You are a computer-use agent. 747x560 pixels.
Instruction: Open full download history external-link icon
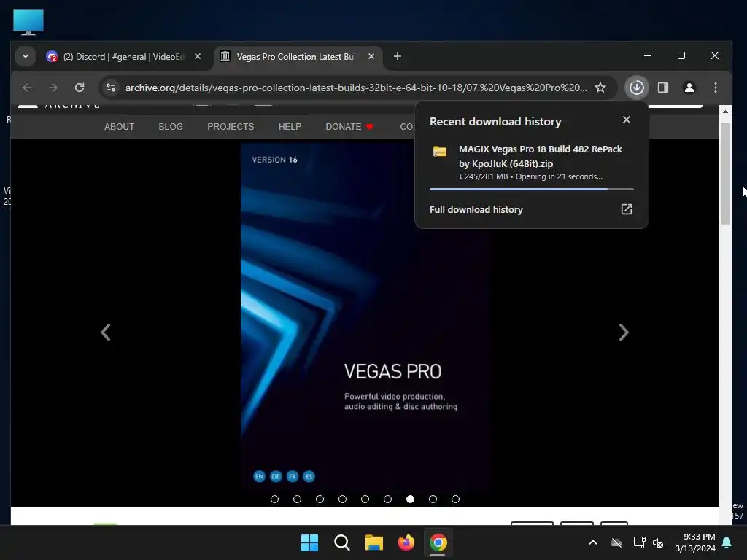tap(627, 209)
